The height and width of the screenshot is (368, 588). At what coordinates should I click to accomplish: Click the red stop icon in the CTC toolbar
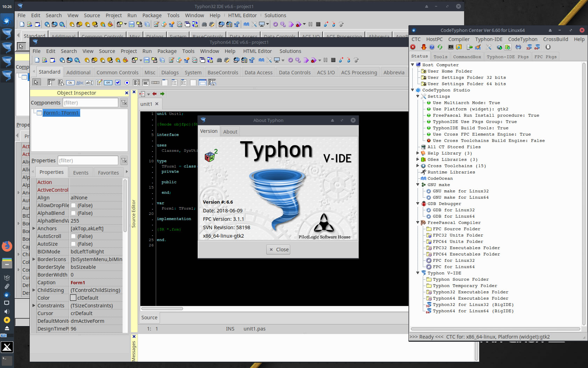[413, 47]
